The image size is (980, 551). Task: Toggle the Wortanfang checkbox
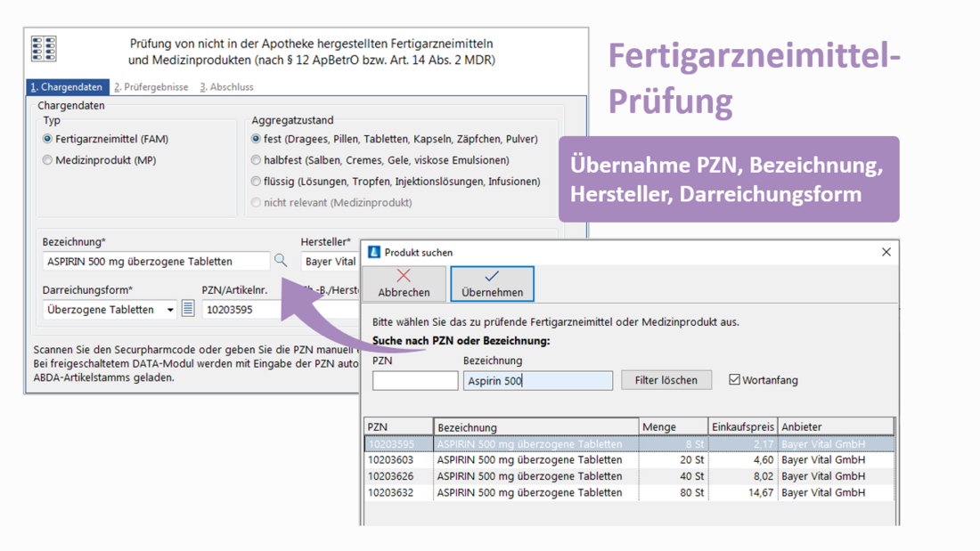(735, 380)
